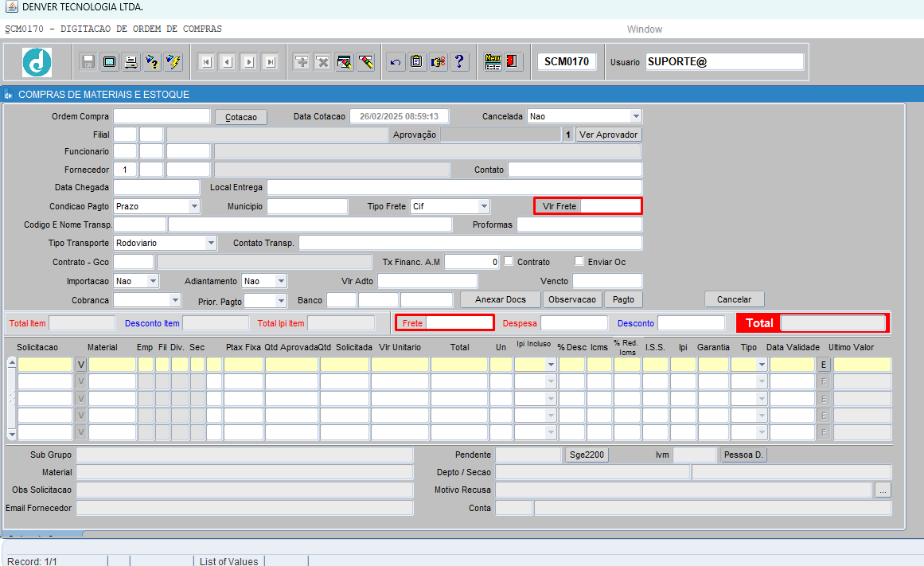Viewport: 924px width, 566px height.
Task: Click the Vlr Frete input field
Action: click(x=610, y=205)
